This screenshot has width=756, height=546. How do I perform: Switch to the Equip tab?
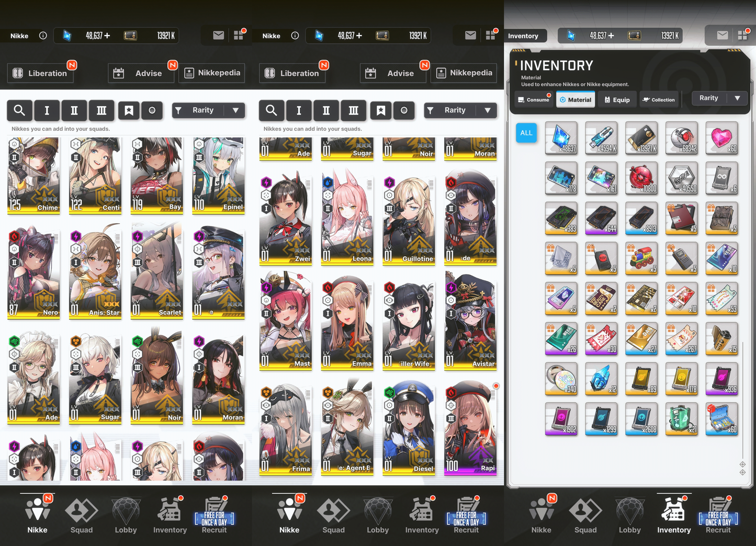click(x=617, y=99)
